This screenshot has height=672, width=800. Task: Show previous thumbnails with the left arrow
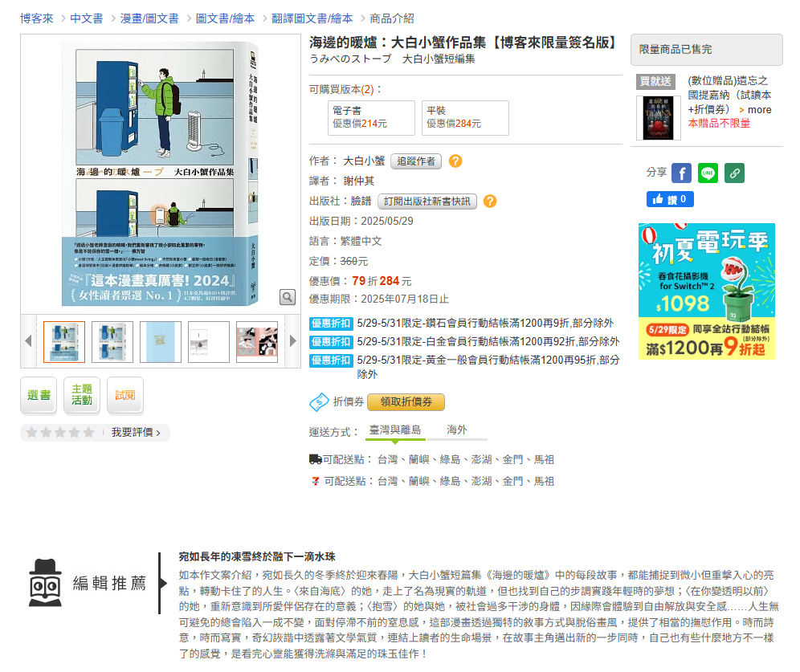(29, 341)
